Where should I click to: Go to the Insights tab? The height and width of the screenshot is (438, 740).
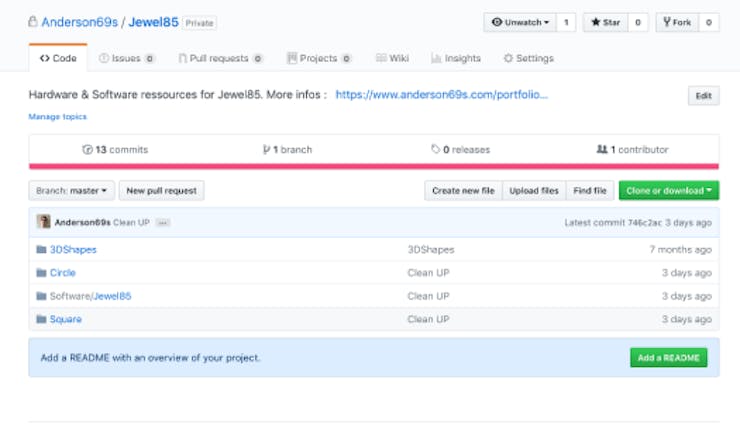[456, 58]
